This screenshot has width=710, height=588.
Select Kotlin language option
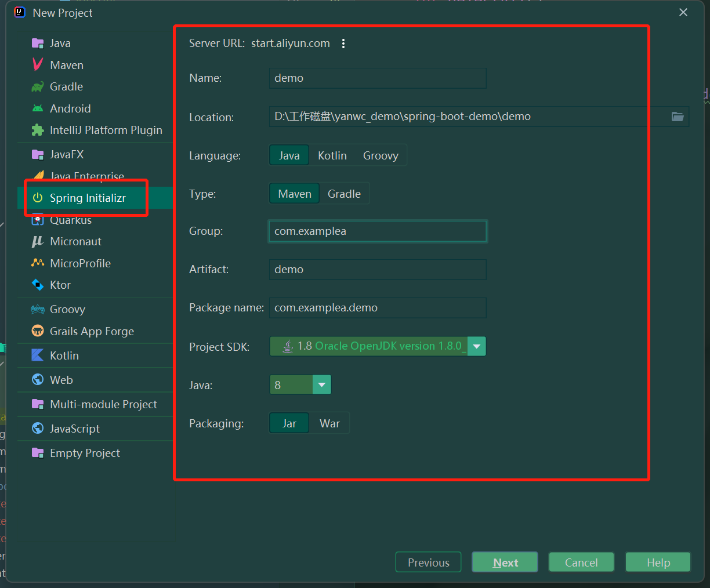point(332,155)
